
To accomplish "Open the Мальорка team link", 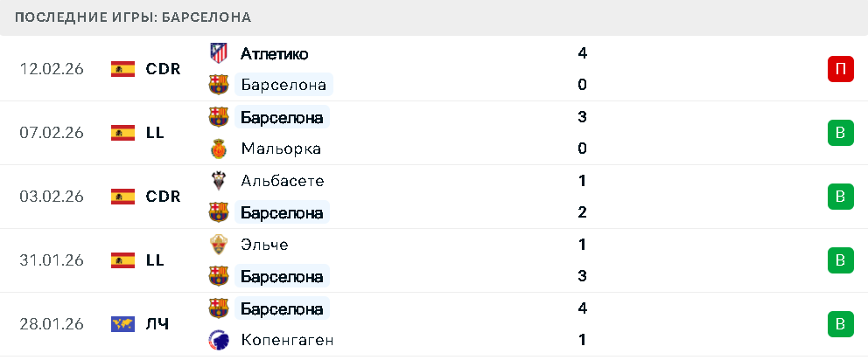I will click(x=280, y=149).
